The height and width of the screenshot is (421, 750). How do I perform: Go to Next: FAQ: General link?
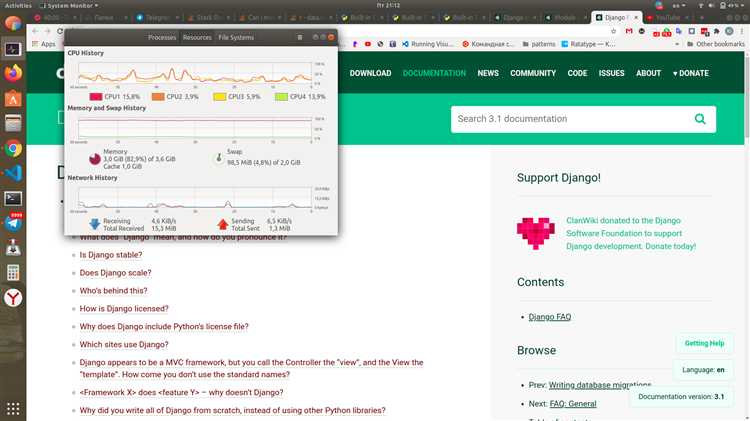573,404
